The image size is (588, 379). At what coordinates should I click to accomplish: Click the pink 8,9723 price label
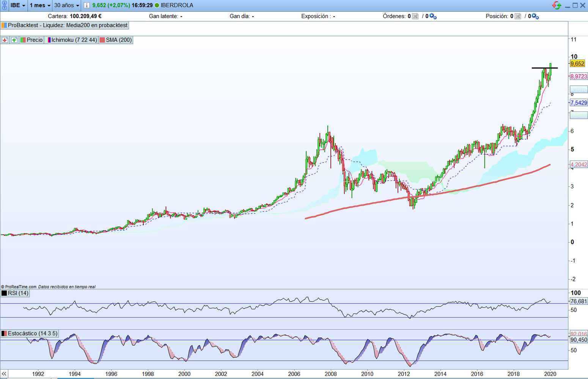tap(579, 76)
